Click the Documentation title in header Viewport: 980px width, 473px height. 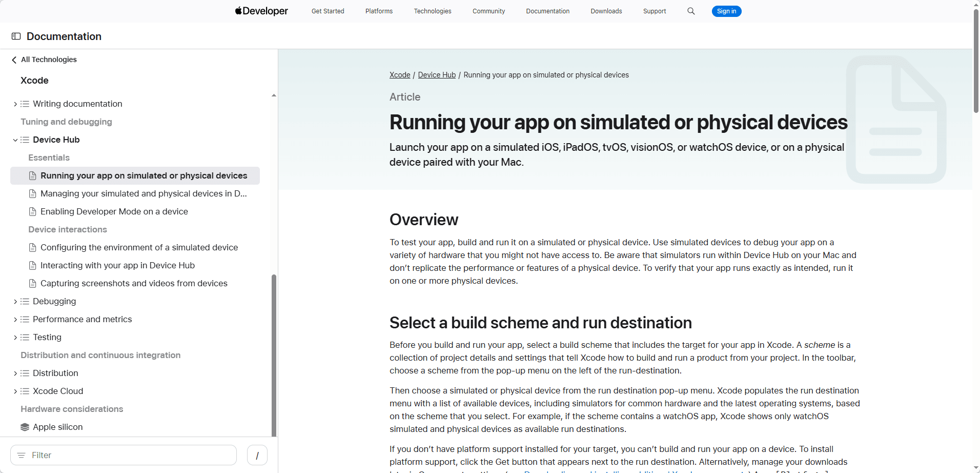point(64,36)
